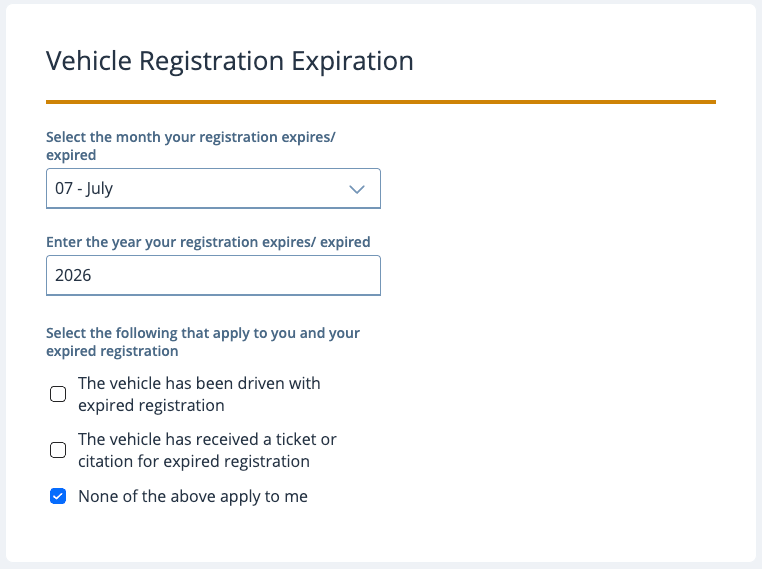
Task: Click the orange divider line under heading
Action: [381, 102]
